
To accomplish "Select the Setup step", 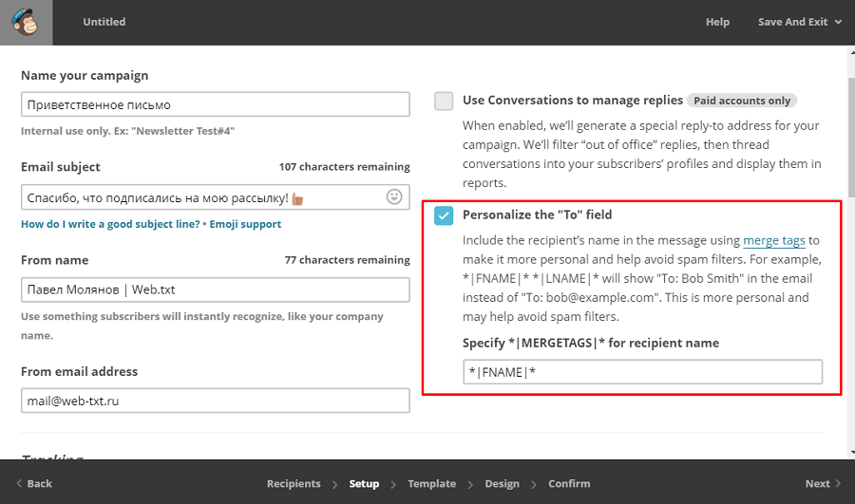I will tap(364, 483).
